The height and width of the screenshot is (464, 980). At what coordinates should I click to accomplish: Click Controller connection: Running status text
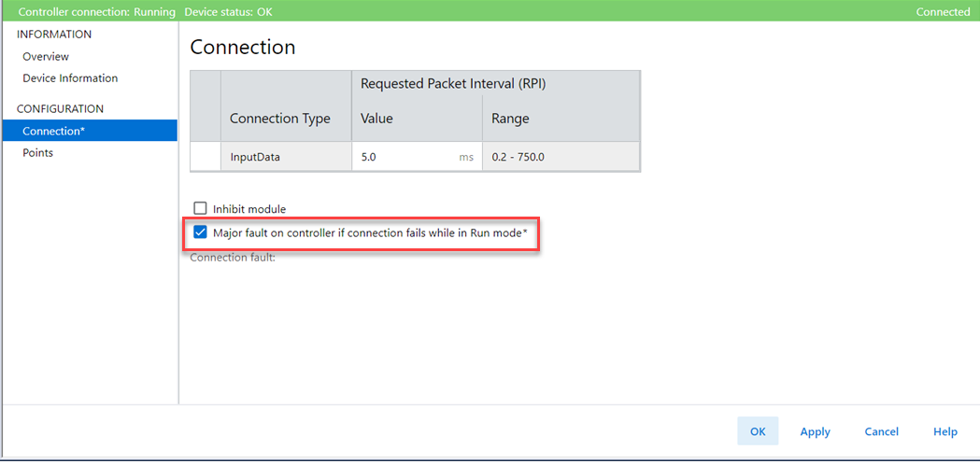point(97,12)
